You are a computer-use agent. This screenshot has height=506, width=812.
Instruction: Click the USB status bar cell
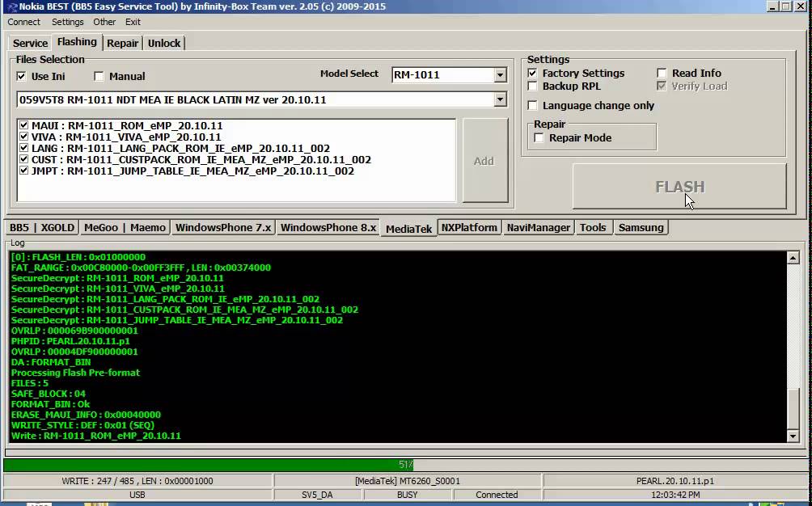coord(137,495)
